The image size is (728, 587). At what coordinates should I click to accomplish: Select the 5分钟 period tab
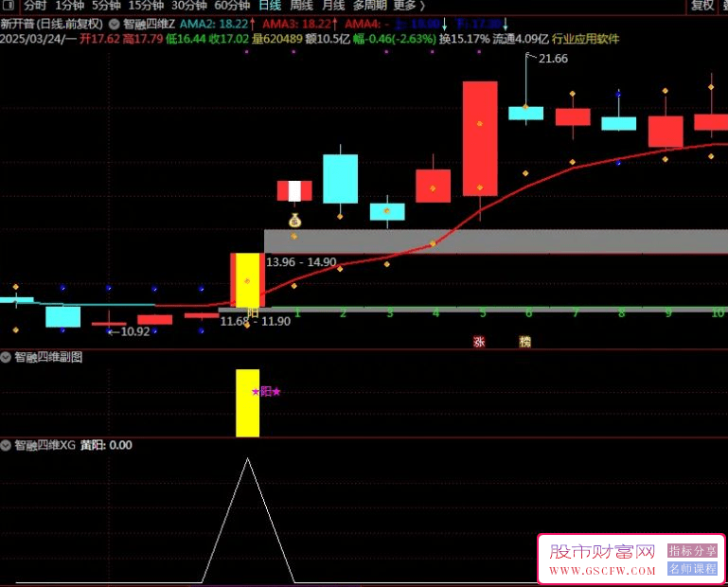click(106, 6)
